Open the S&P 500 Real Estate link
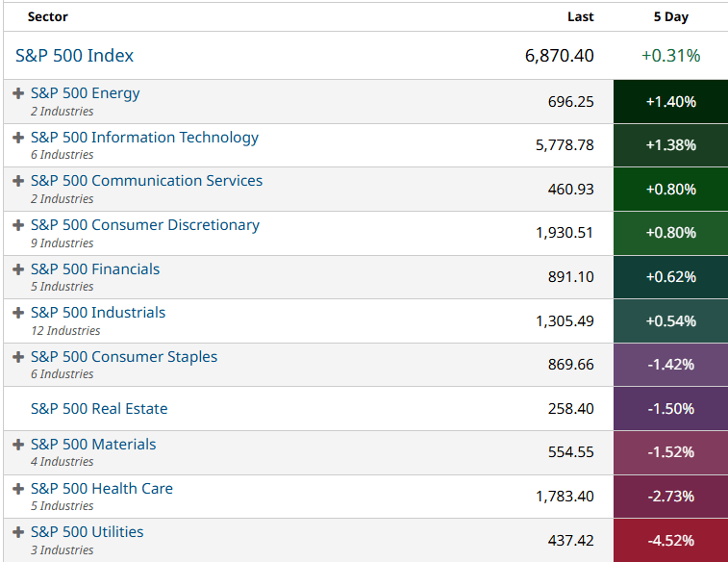The image size is (728, 562). [x=99, y=409]
